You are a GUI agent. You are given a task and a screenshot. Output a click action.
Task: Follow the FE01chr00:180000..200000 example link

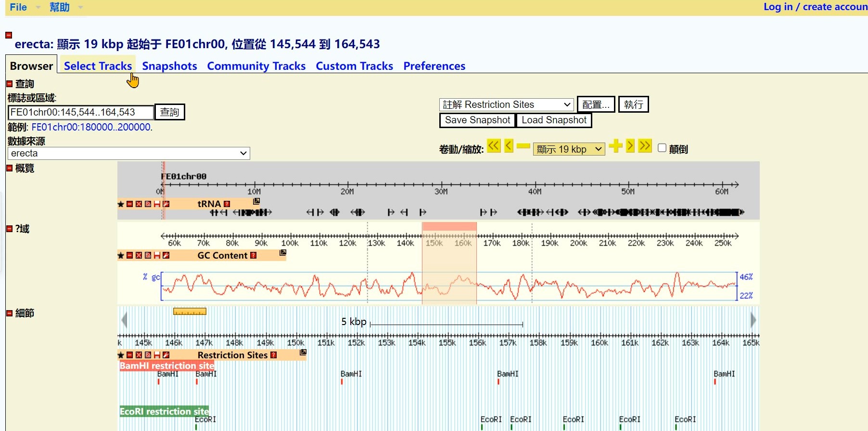point(91,127)
